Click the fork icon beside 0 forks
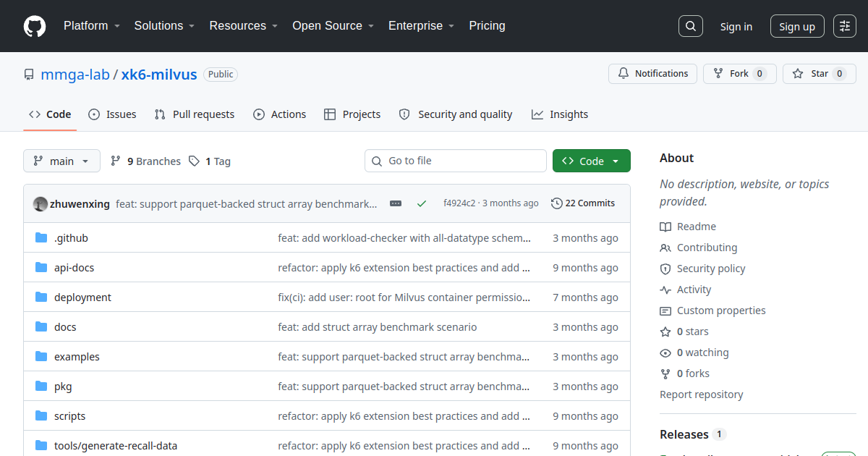This screenshot has height=456, width=868. point(665,373)
